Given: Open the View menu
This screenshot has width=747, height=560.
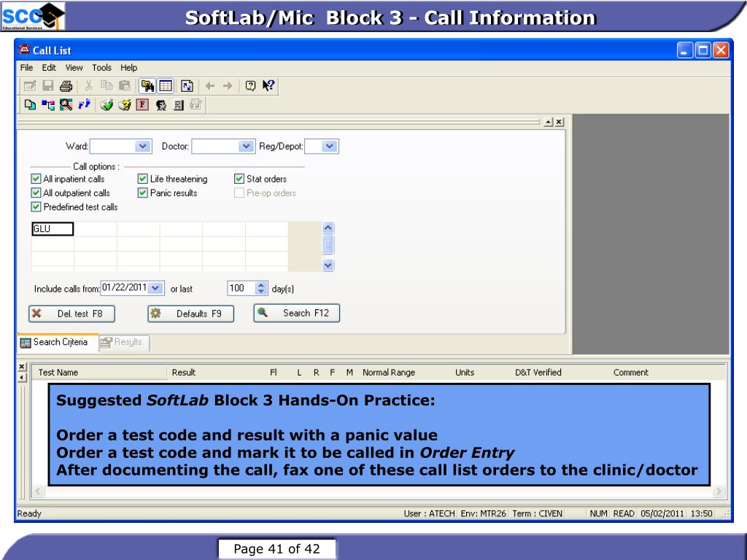Looking at the screenshot, I should pos(74,68).
